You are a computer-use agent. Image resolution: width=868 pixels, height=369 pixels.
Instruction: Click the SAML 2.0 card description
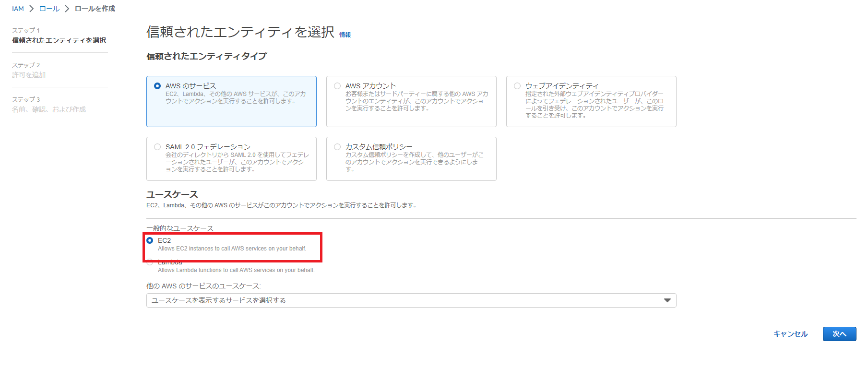[x=238, y=162]
